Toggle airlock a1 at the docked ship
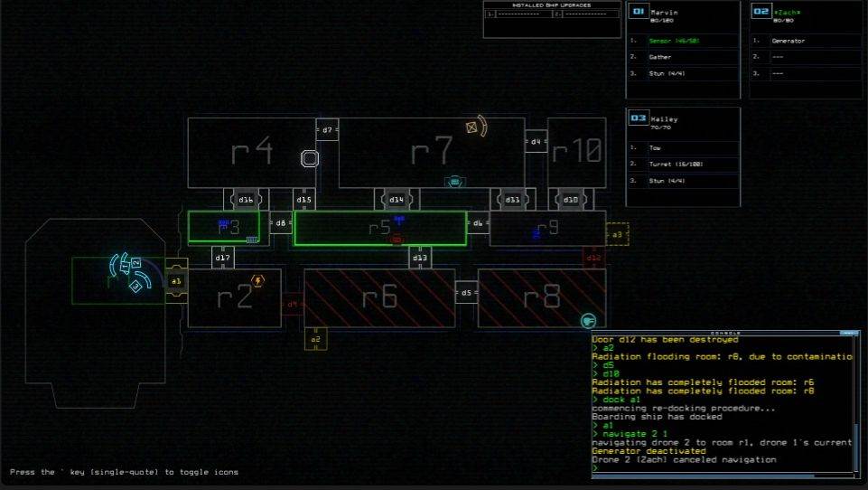 (x=177, y=281)
